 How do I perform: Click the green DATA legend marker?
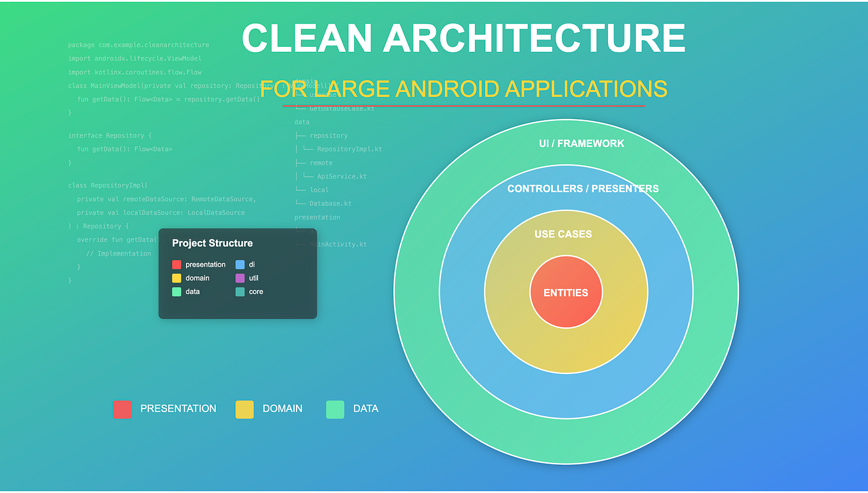click(x=335, y=409)
